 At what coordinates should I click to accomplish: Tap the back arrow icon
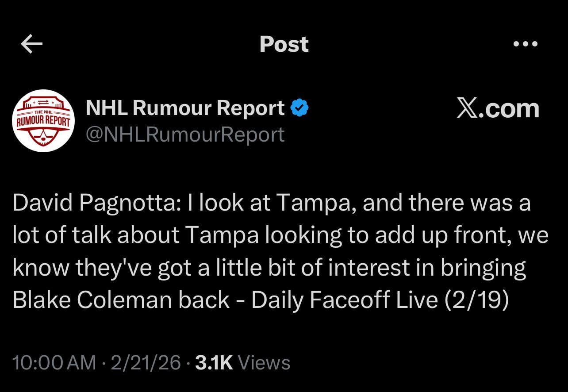click(31, 44)
